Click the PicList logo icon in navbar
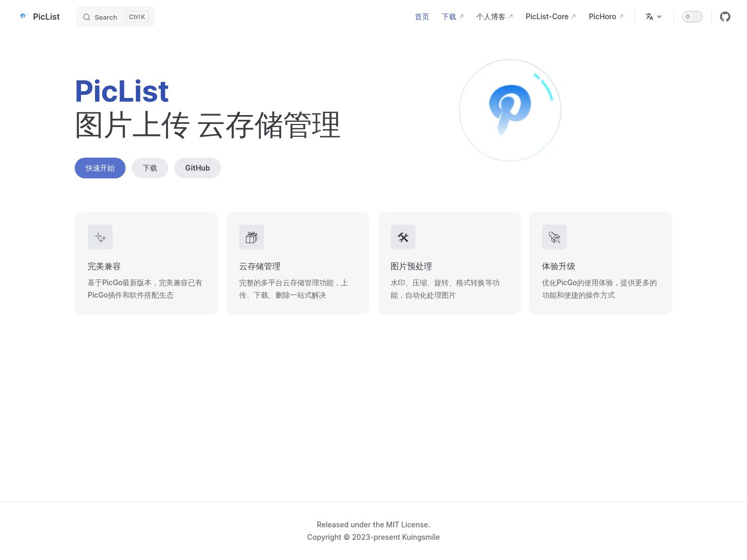 23,17
